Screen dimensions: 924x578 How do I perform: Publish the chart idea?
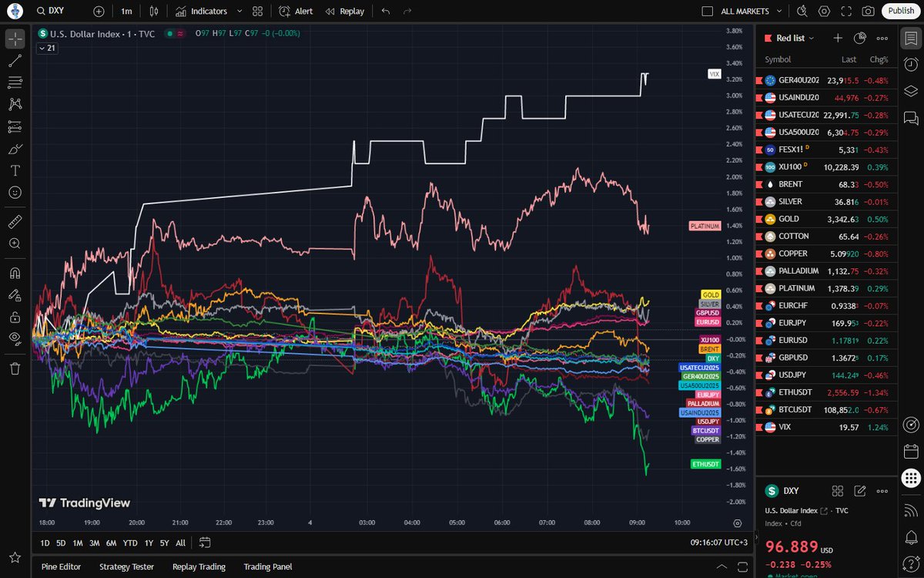(900, 11)
